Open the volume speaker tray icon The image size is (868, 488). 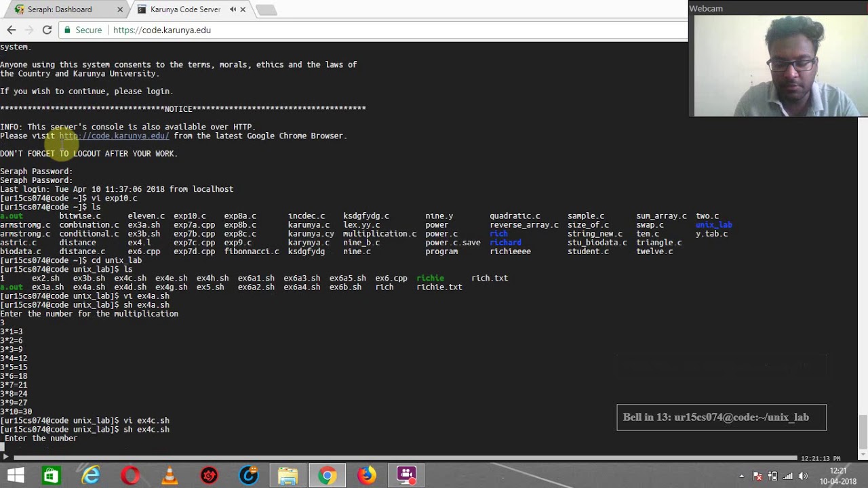pos(802,476)
